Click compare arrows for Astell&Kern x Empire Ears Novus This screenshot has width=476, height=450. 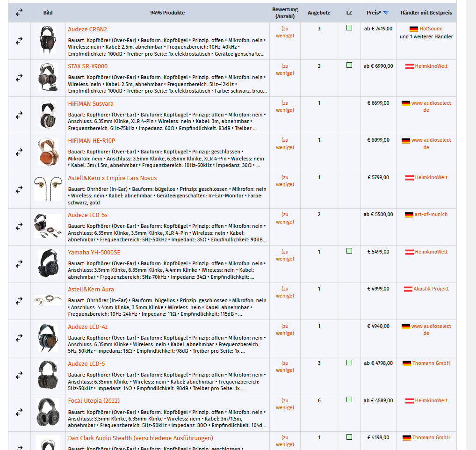click(x=19, y=189)
